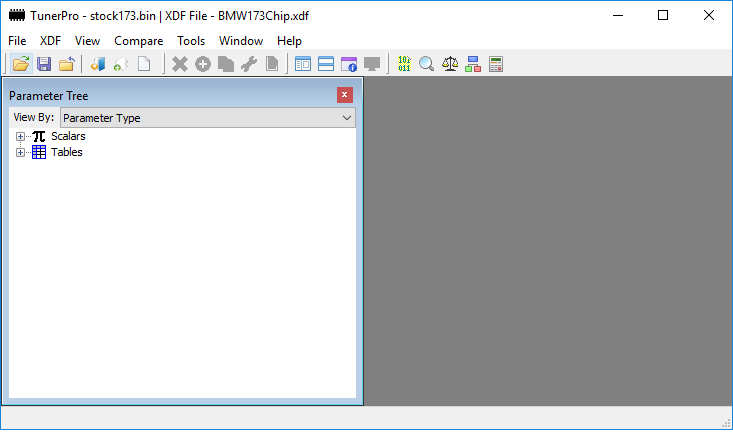Click the open folder toolbar icon
The width and height of the screenshot is (733, 432).
21,64
